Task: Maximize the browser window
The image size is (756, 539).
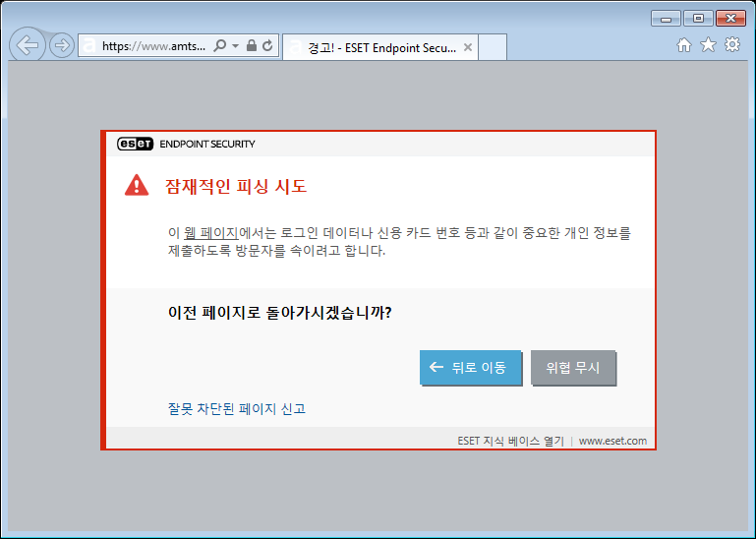Action: [698, 19]
